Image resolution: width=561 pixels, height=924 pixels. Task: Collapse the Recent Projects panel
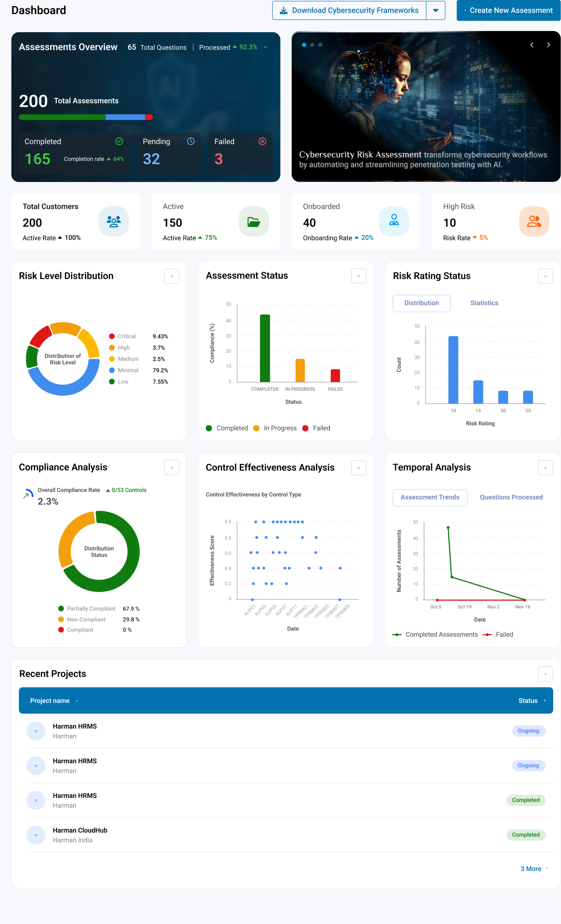(545, 674)
